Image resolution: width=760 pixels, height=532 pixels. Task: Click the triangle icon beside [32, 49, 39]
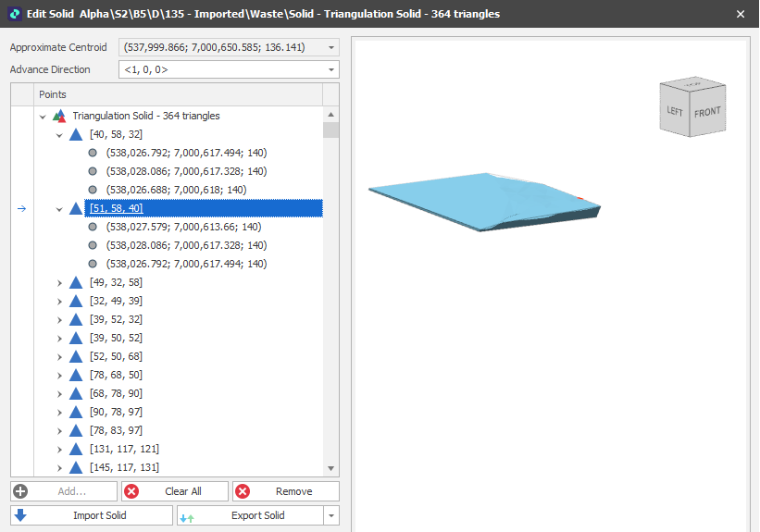point(76,301)
